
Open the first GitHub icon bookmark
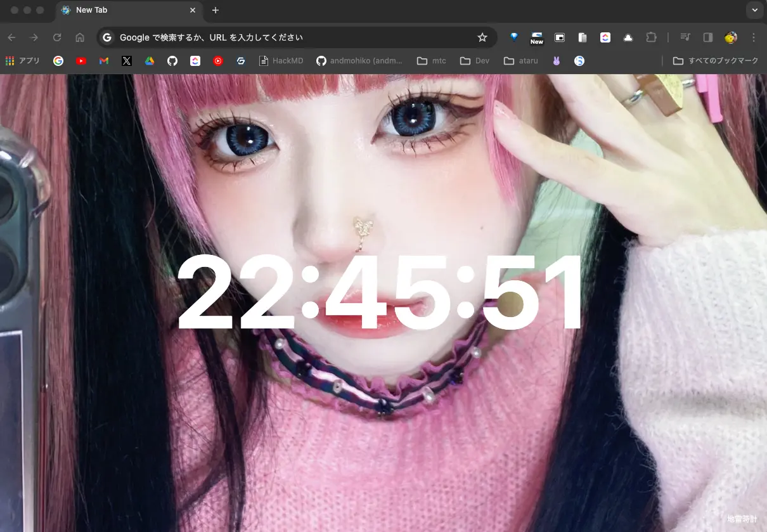tap(172, 61)
